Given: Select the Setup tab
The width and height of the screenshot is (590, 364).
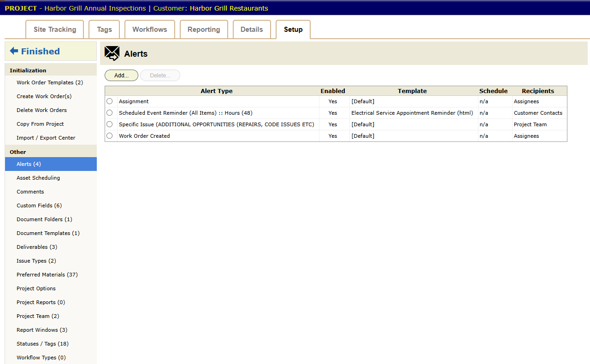Looking at the screenshot, I should point(293,29).
